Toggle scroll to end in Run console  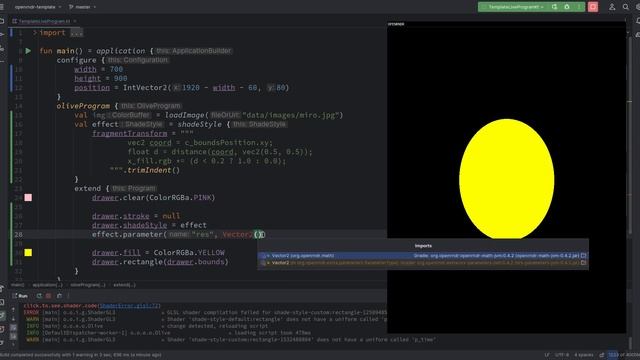[x=13, y=336]
